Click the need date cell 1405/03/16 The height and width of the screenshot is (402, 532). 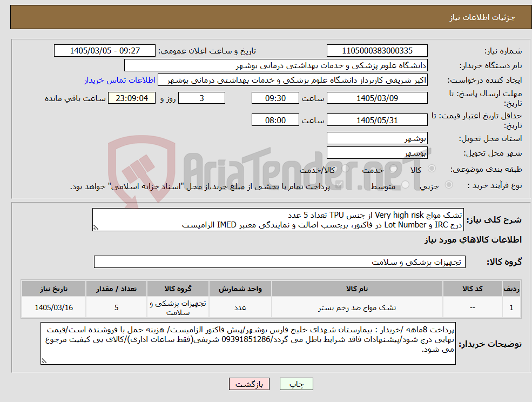[x=53, y=307]
